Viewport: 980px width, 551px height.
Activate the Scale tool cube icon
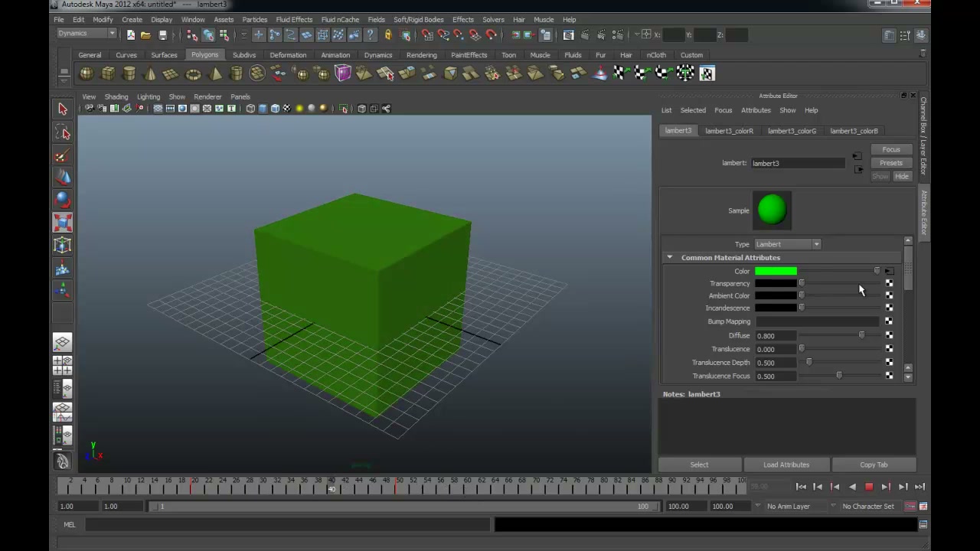point(63,223)
